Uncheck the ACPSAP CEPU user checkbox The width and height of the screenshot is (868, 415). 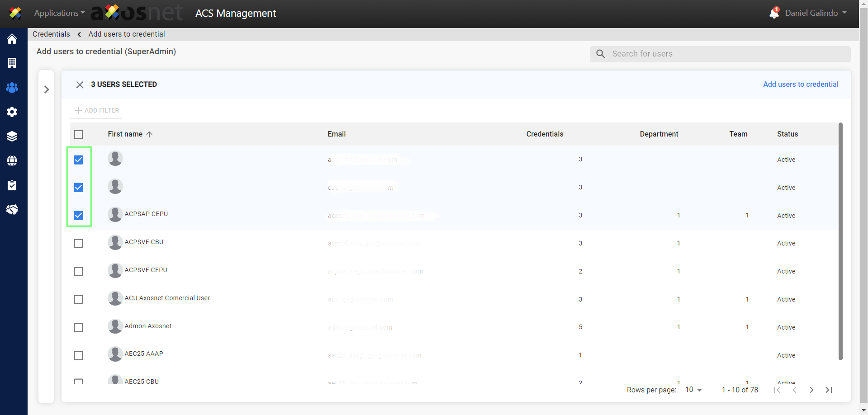tap(79, 216)
